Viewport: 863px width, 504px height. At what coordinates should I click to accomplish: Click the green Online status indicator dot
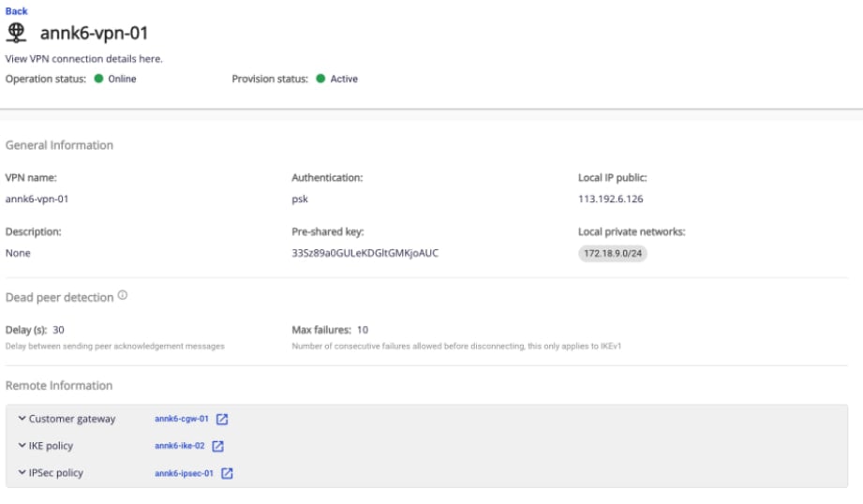[98, 79]
